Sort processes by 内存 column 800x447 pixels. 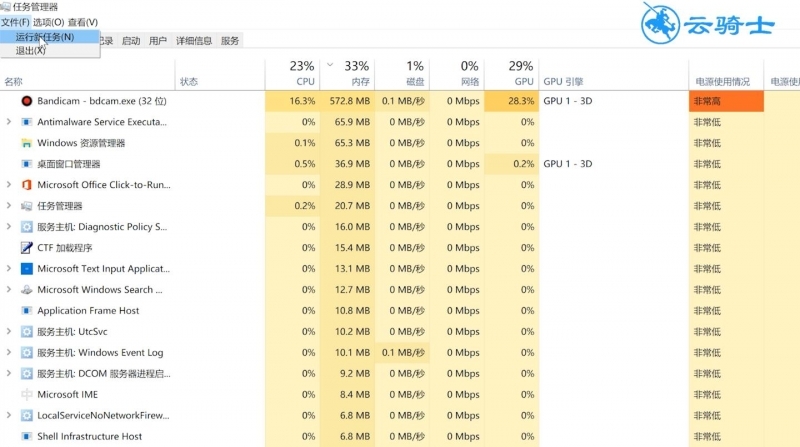(347, 74)
